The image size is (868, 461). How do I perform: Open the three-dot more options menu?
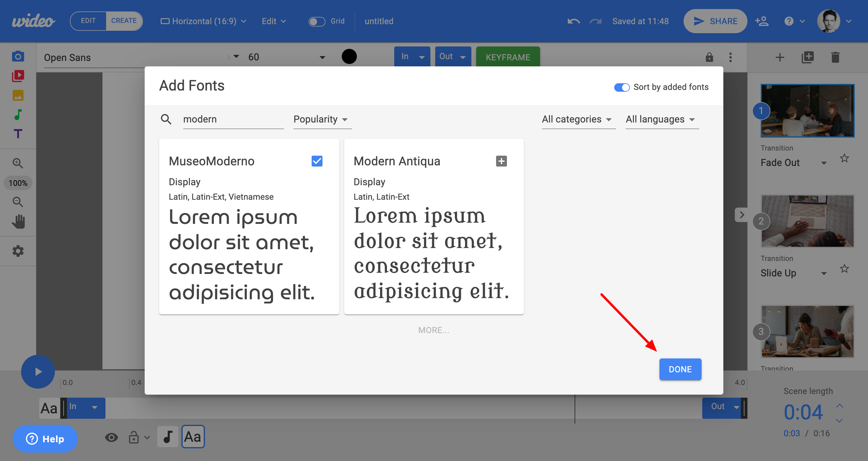click(730, 57)
